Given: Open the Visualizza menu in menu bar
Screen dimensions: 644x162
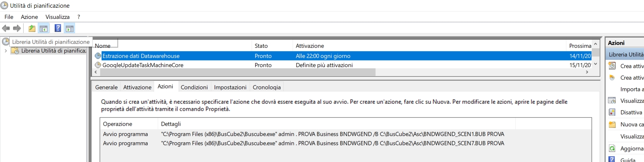Looking at the screenshot, I should pyautogui.click(x=58, y=17).
